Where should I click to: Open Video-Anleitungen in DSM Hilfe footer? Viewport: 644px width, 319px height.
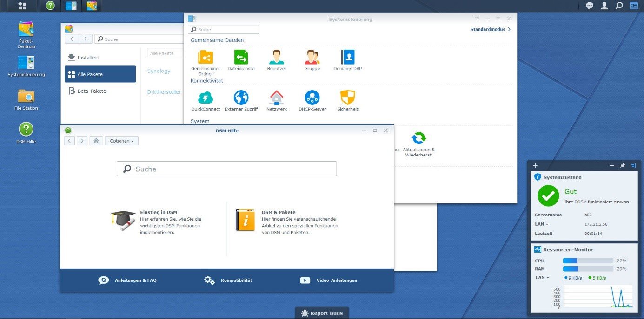click(329, 280)
